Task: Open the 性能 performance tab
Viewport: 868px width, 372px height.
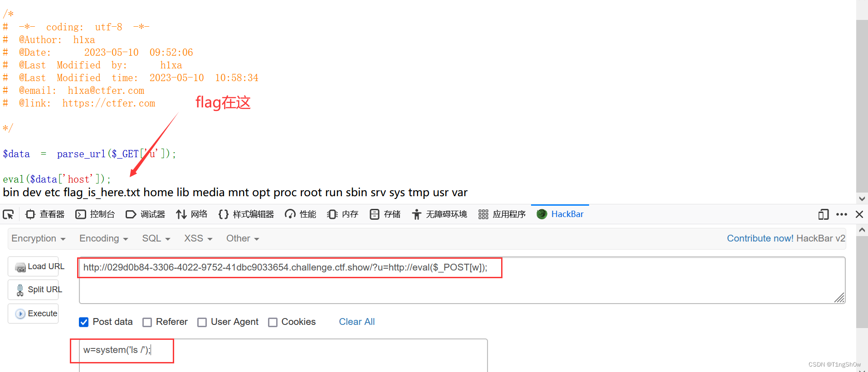Action: [301, 214]
